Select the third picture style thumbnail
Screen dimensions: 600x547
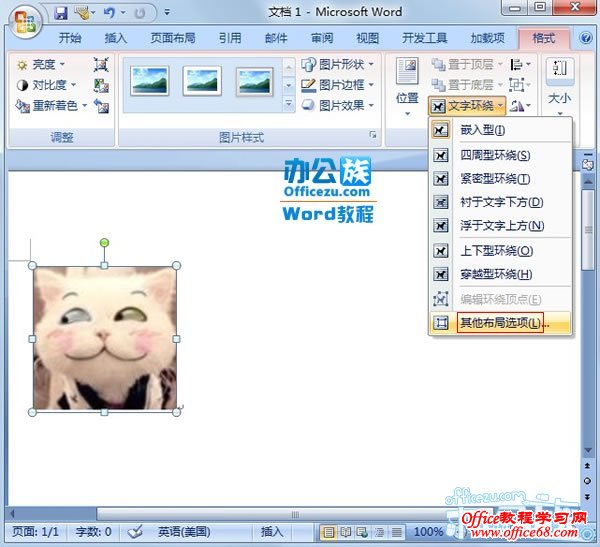coord(254,81)
